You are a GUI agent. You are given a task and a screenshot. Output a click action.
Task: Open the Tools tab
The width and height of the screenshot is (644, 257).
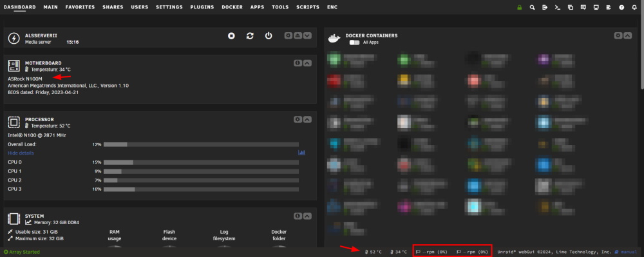point(280,7)
